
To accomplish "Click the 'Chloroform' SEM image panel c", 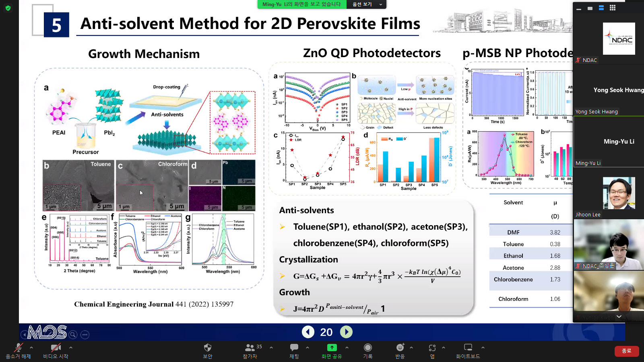I will pos(152,185).
